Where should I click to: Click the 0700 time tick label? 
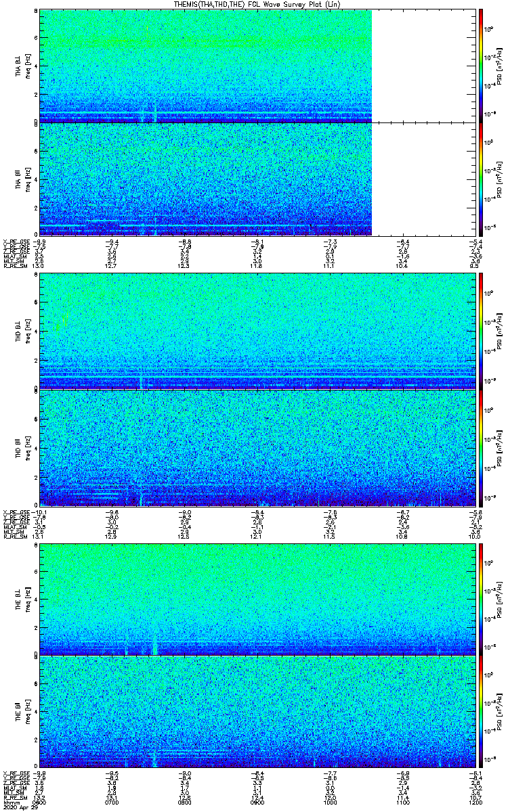pyautogui.click(x=112, y=803)
